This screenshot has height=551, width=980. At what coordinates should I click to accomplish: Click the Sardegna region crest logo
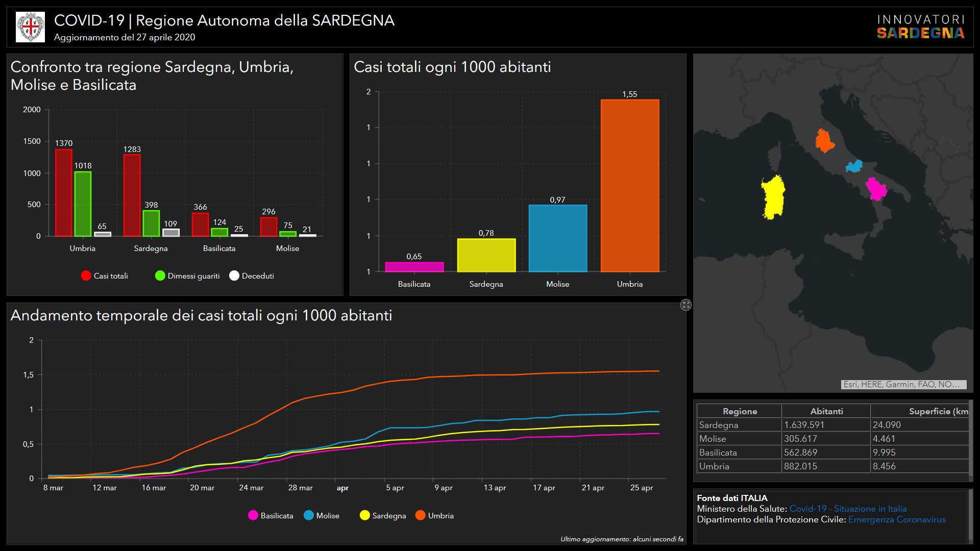[x=31, y=27]
